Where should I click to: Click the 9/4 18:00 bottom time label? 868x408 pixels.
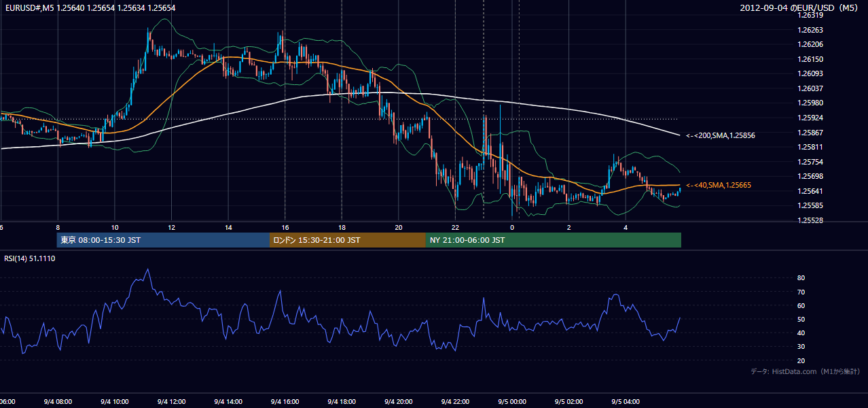click(342, 401)
